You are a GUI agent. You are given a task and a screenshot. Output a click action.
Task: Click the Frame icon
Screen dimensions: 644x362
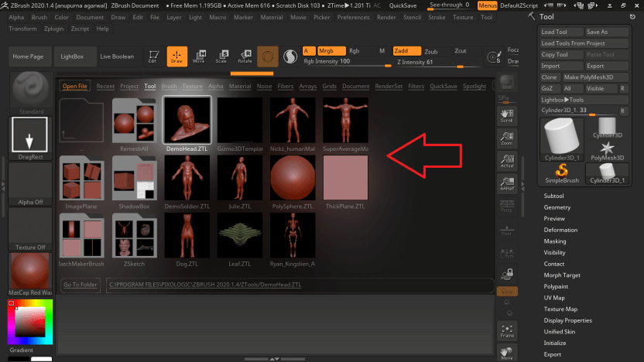pos(507,331)
